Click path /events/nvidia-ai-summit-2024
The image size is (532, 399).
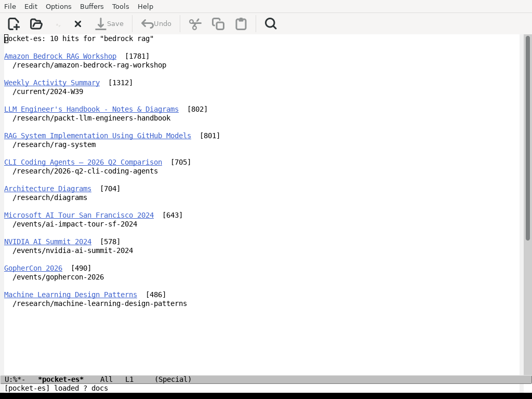coord(73,250)
